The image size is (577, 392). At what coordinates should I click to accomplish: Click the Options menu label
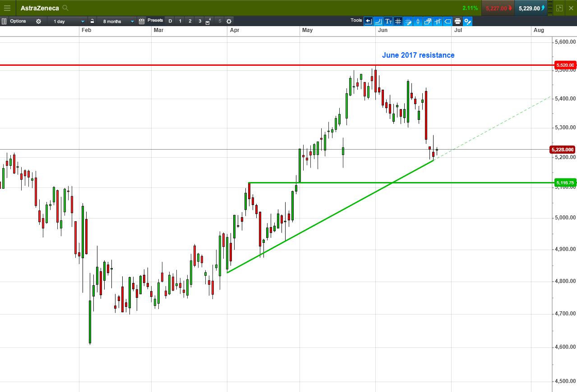click(18, 21)
